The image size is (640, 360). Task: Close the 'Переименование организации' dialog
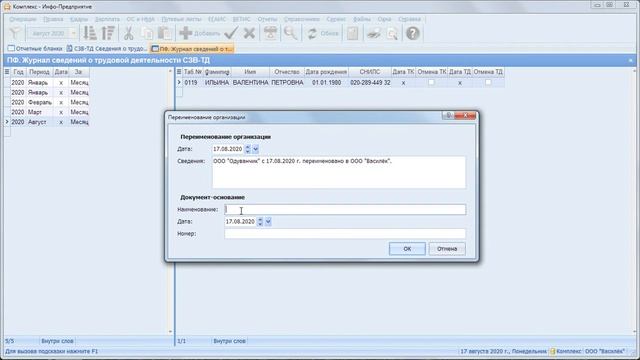[x=465, y=116]
